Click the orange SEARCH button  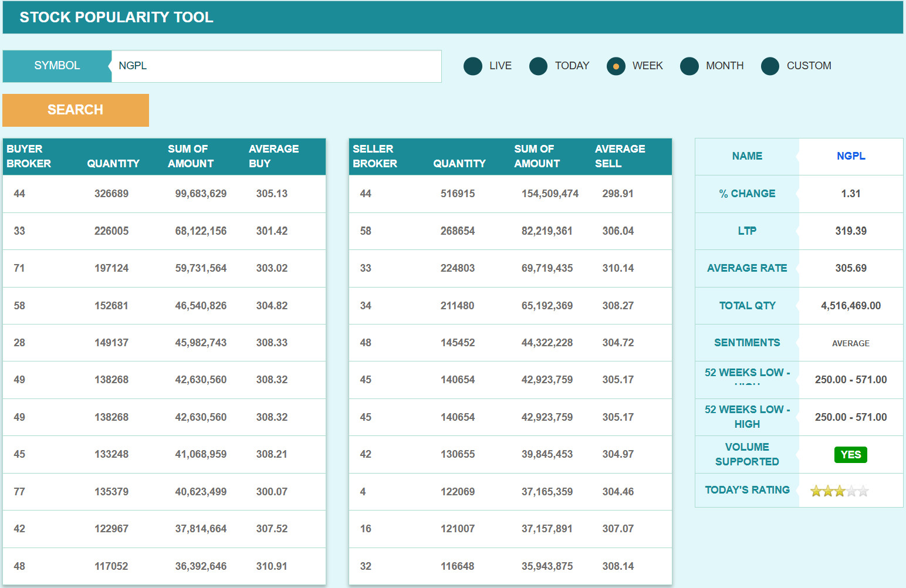pos(76,110)
